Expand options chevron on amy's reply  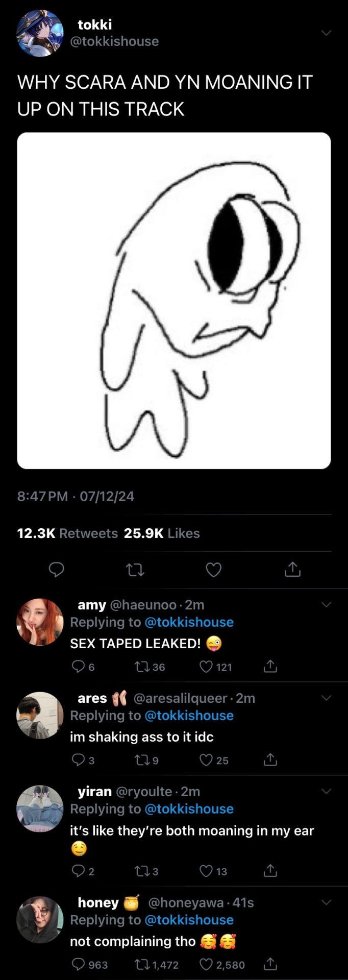[326, 604]
